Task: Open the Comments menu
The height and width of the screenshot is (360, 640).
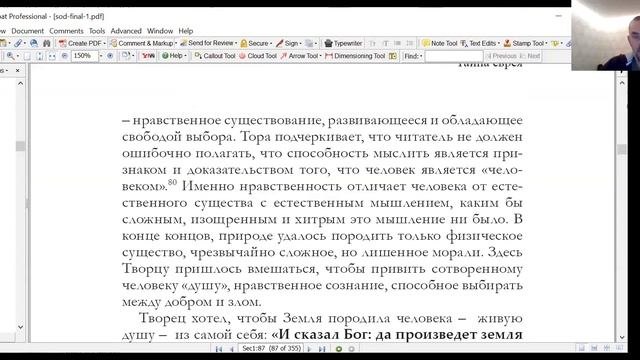Action: [x=66, y=31]
